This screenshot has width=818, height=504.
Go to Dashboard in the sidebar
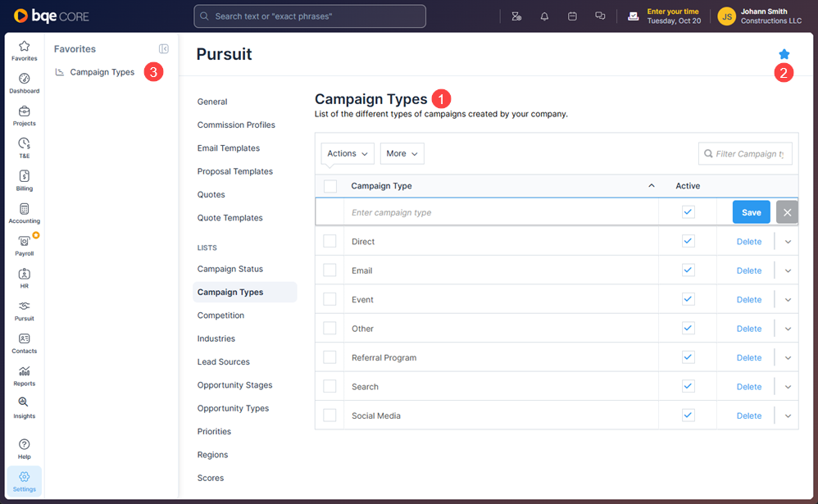coord(24,83)
